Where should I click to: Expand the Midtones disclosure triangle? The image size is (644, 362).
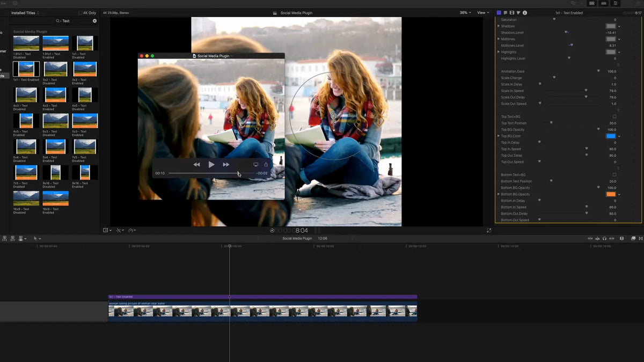pyautogui.click(x=499, y=39)
